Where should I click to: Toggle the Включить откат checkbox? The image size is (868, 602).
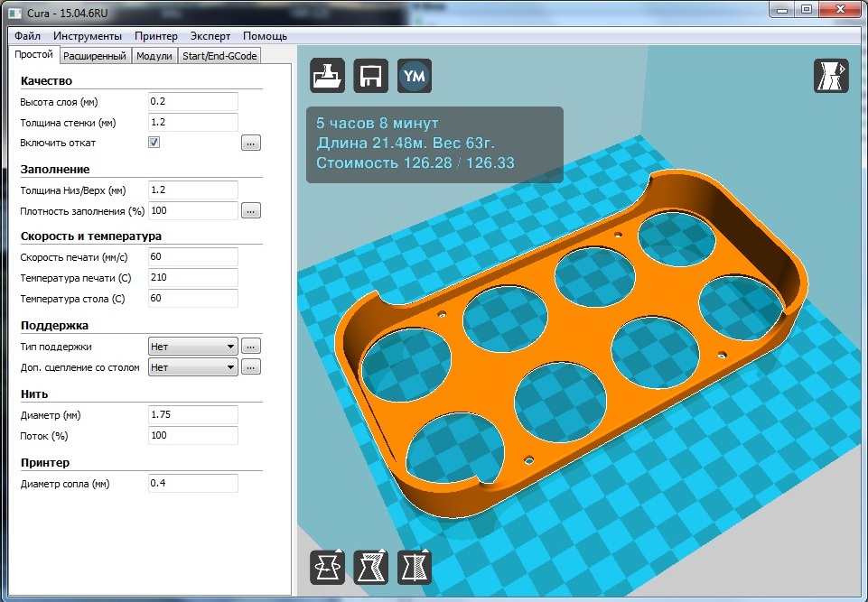click(x=154, y=143)
